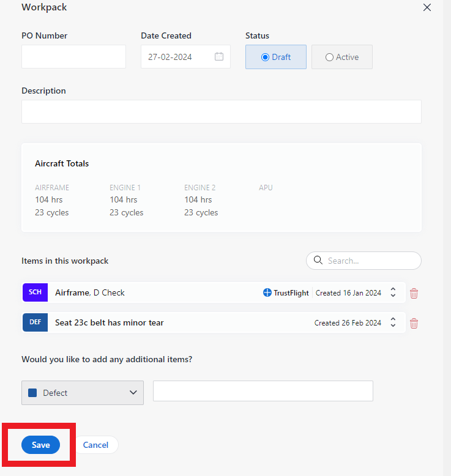The image size is (451, 476).
Task: Click the search magnifier icon
Action: [x=318, y=261]
